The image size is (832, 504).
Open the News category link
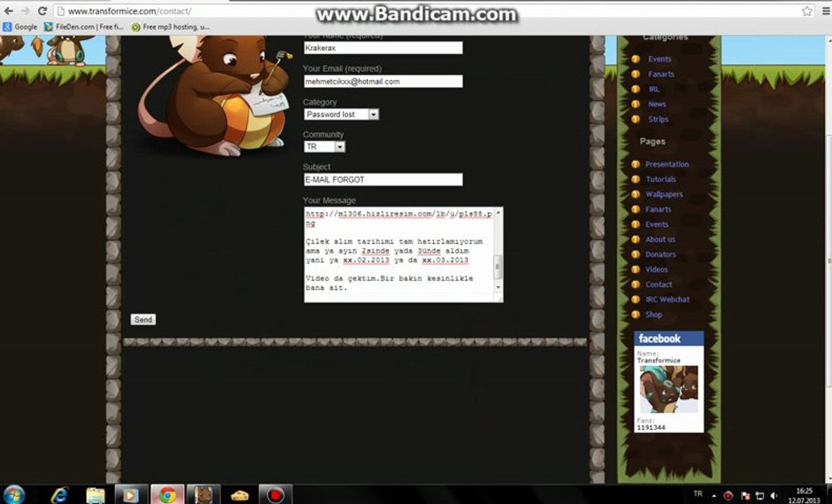click(657, 104)
